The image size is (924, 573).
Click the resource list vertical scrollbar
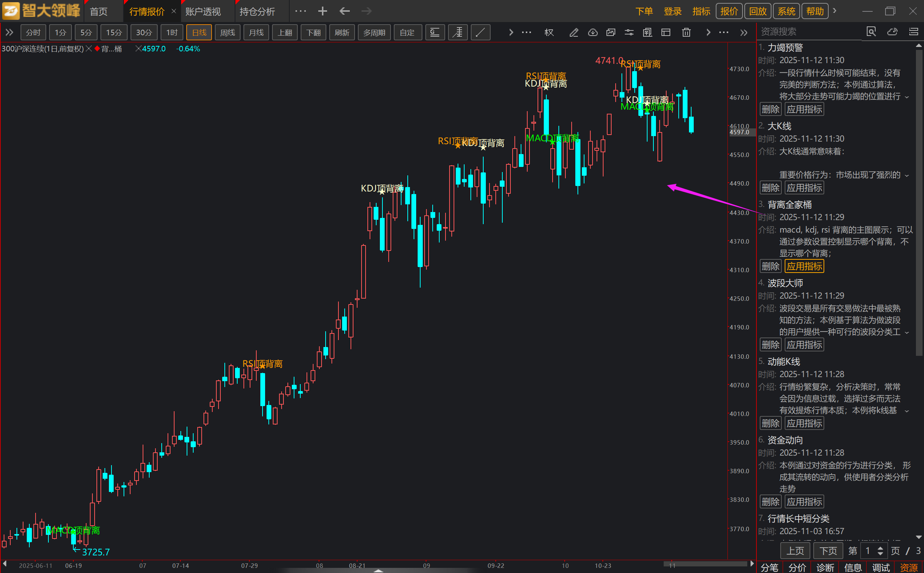(919, 201)
